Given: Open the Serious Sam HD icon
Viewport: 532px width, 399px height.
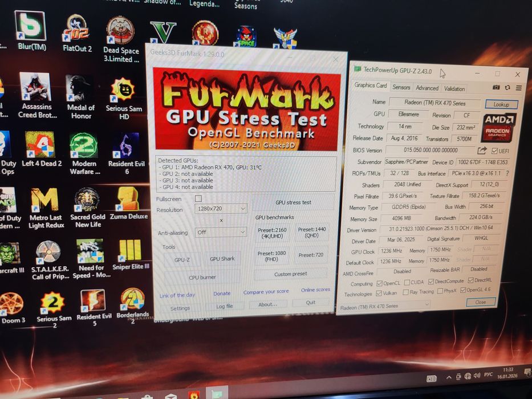Looking at the screenshot, I should pos(124,99).
